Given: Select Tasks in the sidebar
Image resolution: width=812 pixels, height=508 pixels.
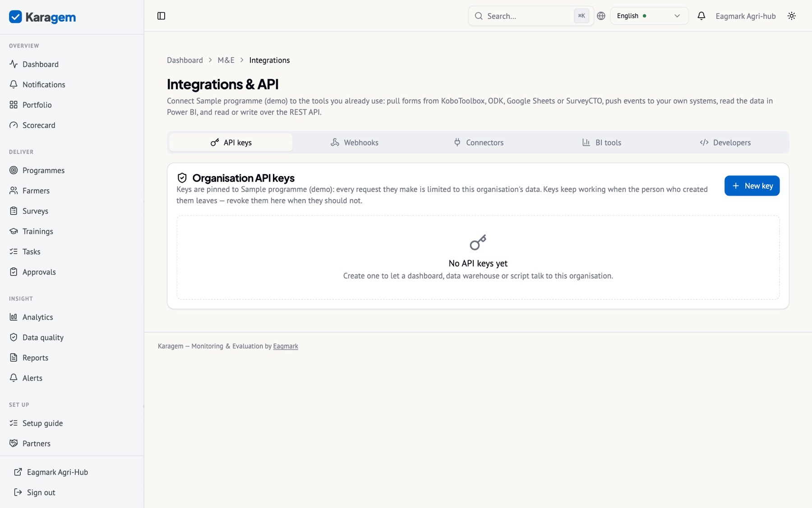Looking at the screenshot, I should tap(72, 252).
